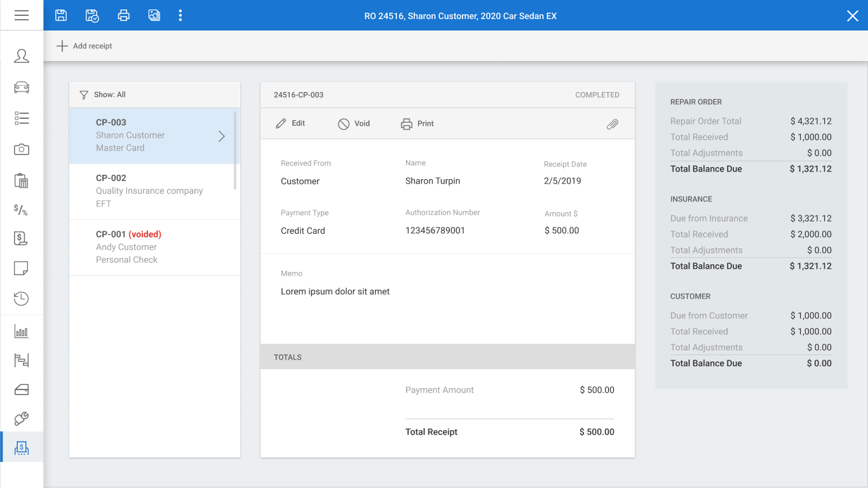Screen dimensions: 868x488
Task: Open the dollar percent rates icon
Action: [21, 210]
